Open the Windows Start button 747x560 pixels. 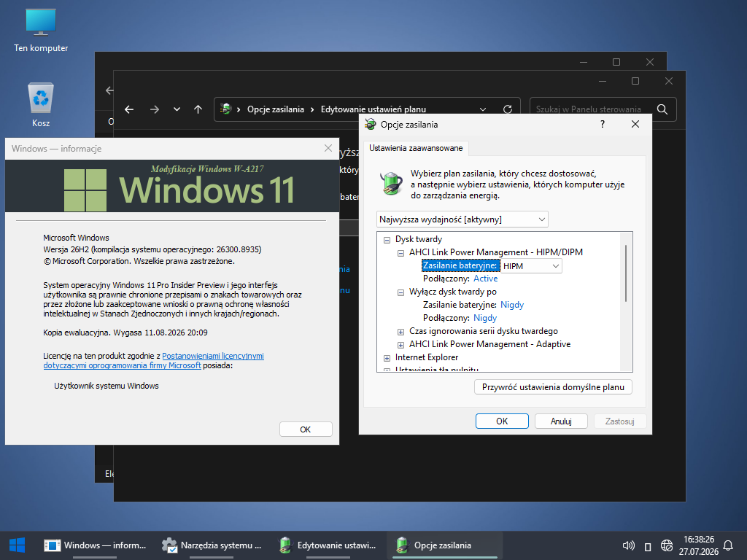click(x=18, y=545)
